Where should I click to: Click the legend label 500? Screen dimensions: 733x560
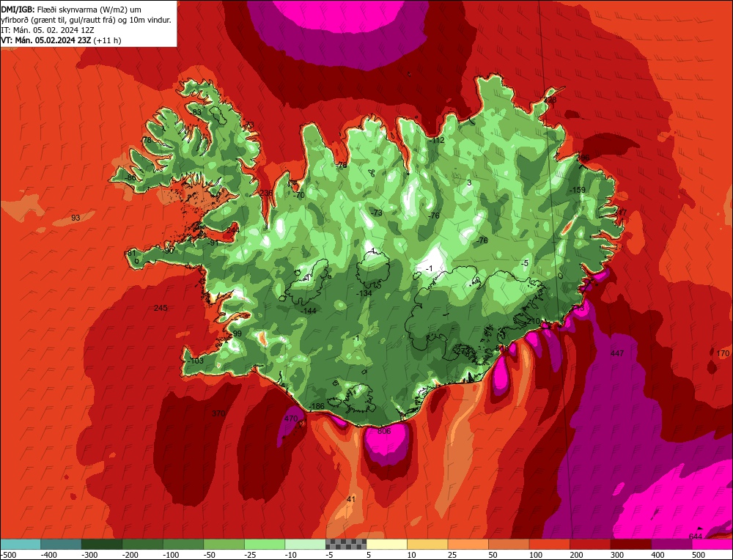(699, 555)
